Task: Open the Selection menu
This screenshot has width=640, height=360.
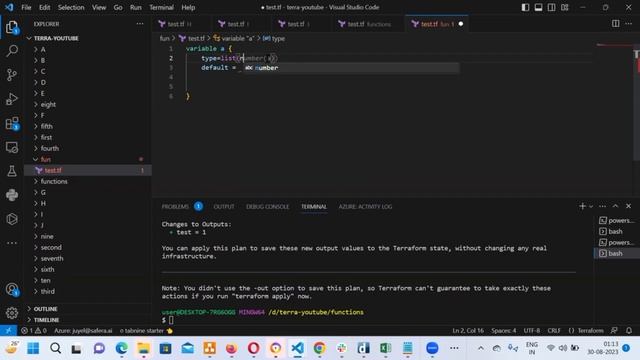Action: coord(71,7)
